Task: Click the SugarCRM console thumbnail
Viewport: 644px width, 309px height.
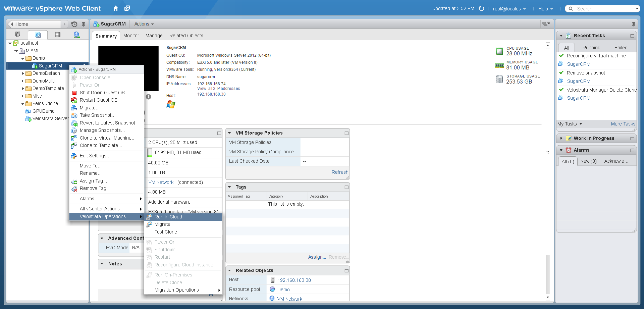Action: pos(128,69)
